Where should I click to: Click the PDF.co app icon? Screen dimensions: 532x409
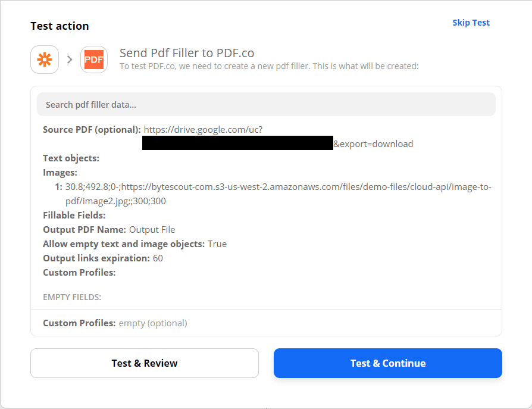click(94, 60)
